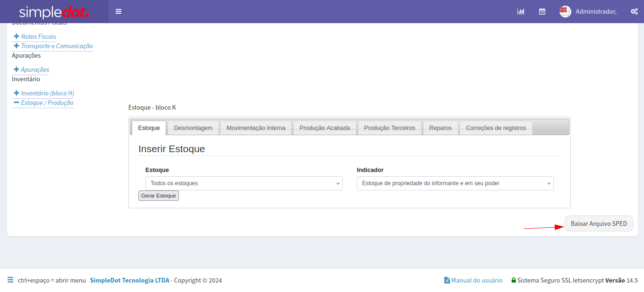Select the Correções de registros tab
Image resolution: width=644 pixels, height=292 pixels.
pos(495,128)
